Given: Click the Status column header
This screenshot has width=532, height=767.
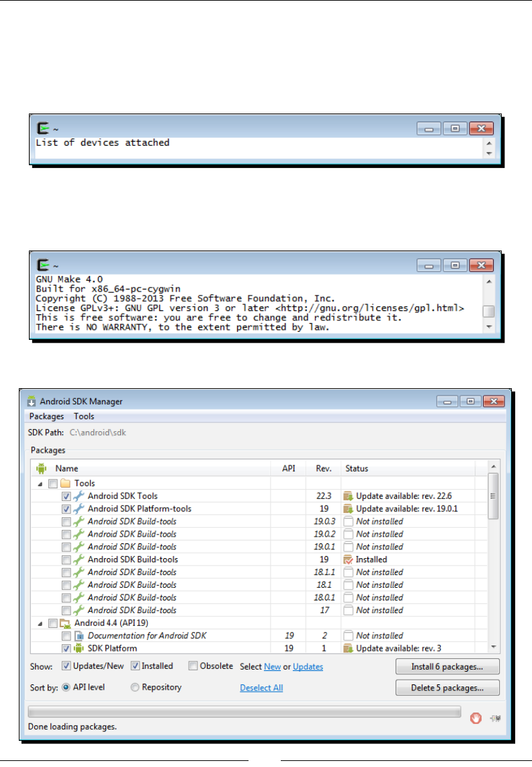Looking at the screenshot, I should tap(408, 469).
